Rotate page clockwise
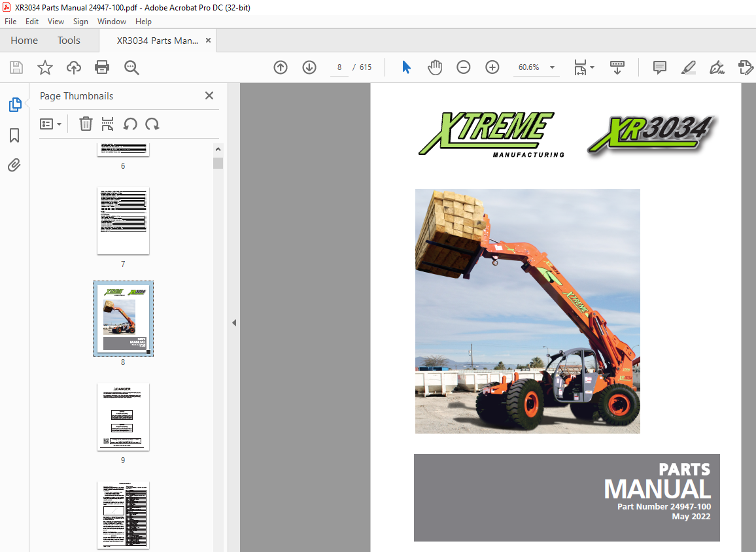The image size is (756, 552). pyautogui.click(x=152, y=124)
